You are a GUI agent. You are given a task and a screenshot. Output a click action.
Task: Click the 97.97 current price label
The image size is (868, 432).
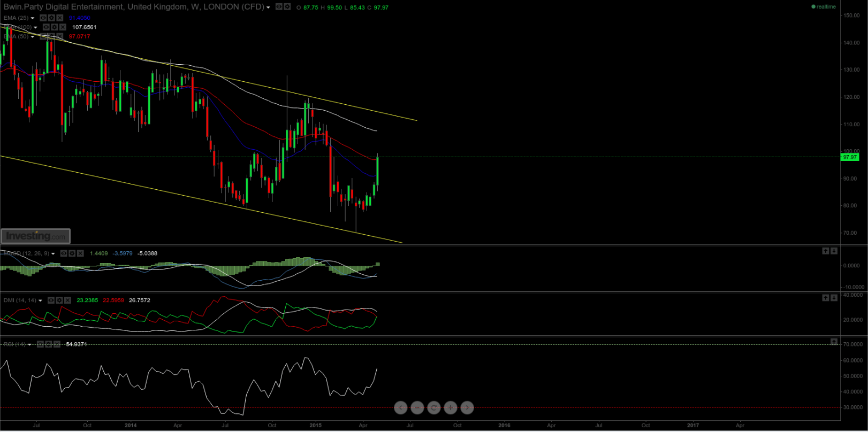tap(849, 157)
